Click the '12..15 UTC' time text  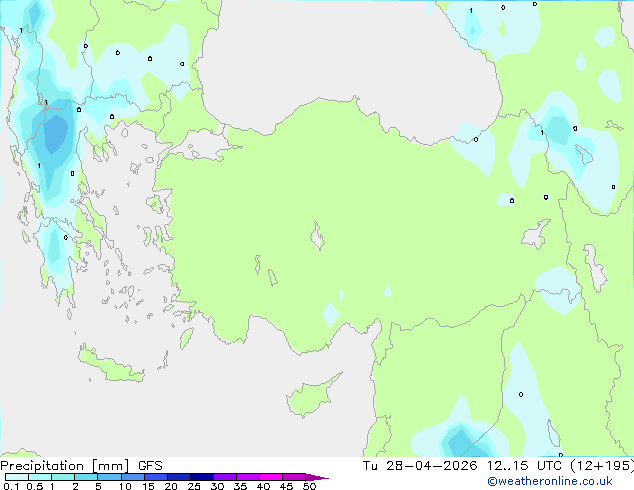pyautogui.click(x=524, y=466)
